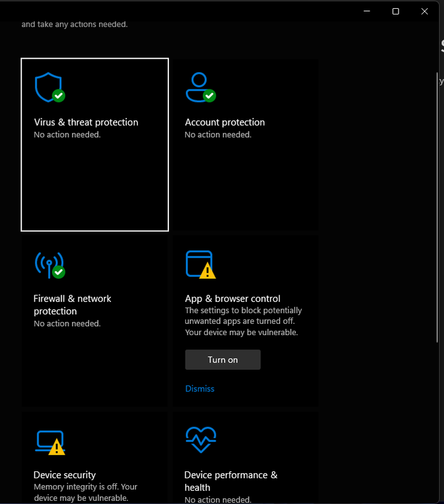
Task: Click the Memory integrity is off message
Action: tap(85, 493)
